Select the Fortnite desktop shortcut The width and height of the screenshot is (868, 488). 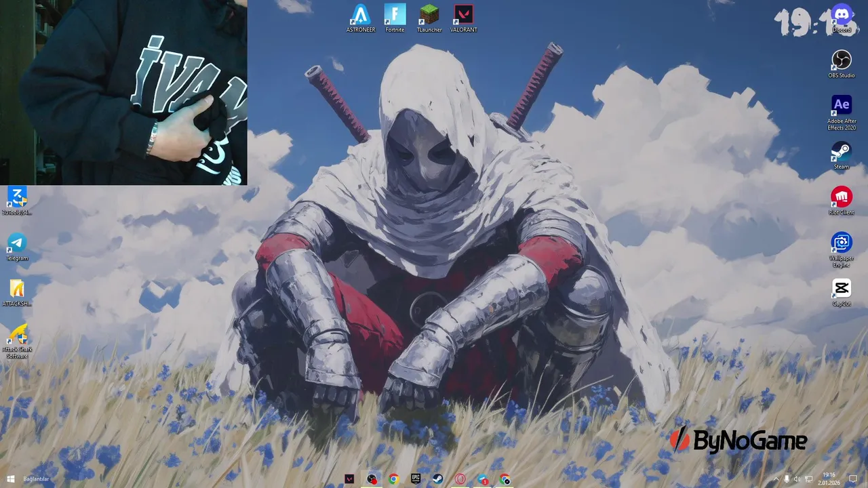click(395, 18)
